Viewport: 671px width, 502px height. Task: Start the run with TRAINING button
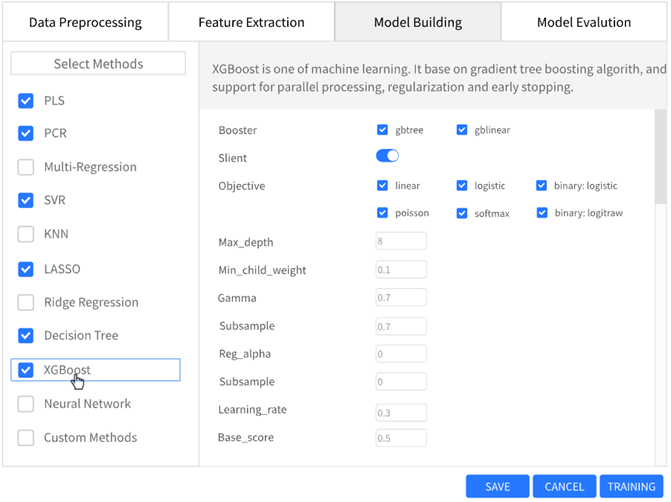631,487
